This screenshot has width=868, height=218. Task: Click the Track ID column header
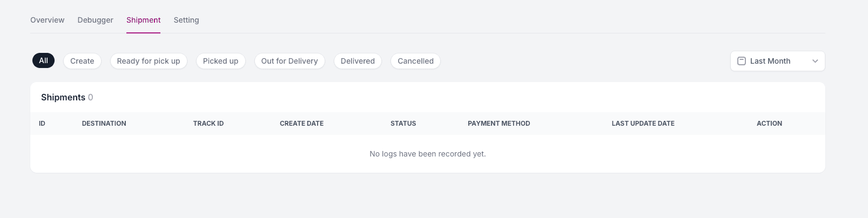coord(208,124)
